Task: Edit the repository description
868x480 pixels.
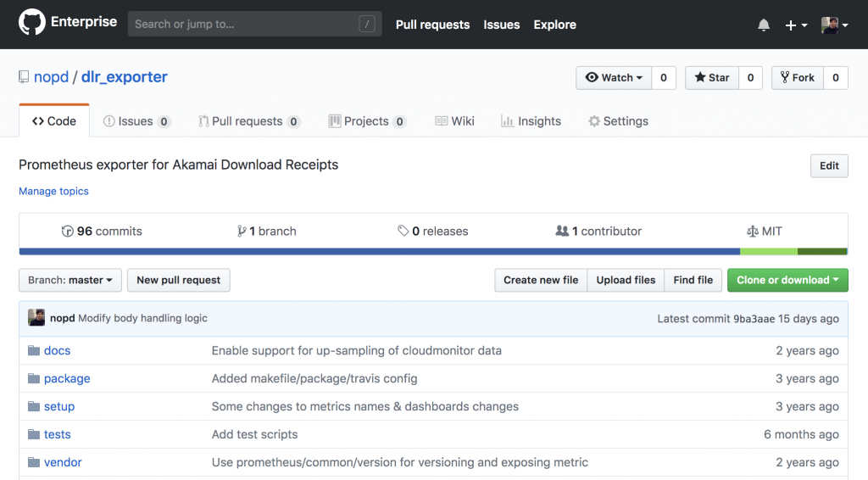Action: pos(829,165)
